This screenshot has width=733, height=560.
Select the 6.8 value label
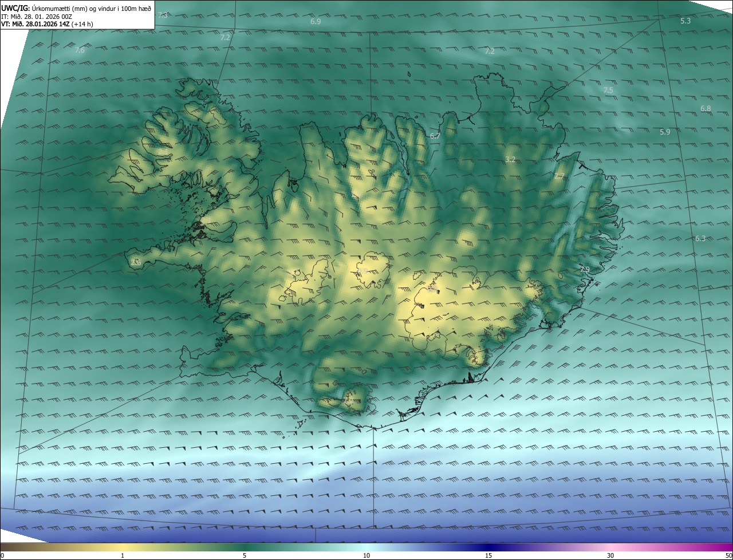click(x=706, y=109)
